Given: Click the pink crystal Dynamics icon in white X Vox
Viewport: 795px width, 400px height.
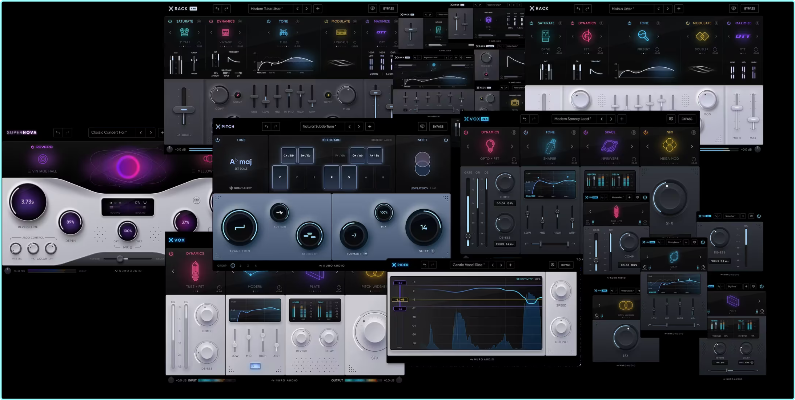Looking at the screenshot, I should coord(195,271).
